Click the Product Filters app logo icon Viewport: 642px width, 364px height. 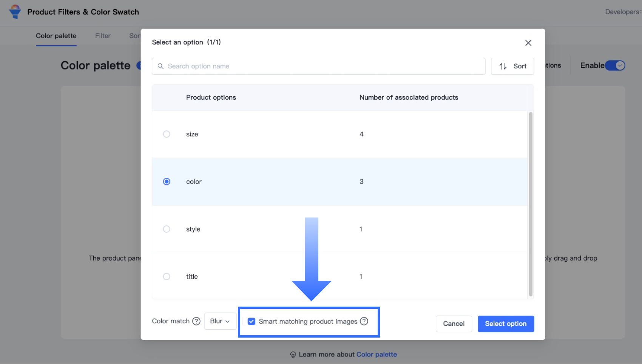pyautogui.click(x=15, y=12)
